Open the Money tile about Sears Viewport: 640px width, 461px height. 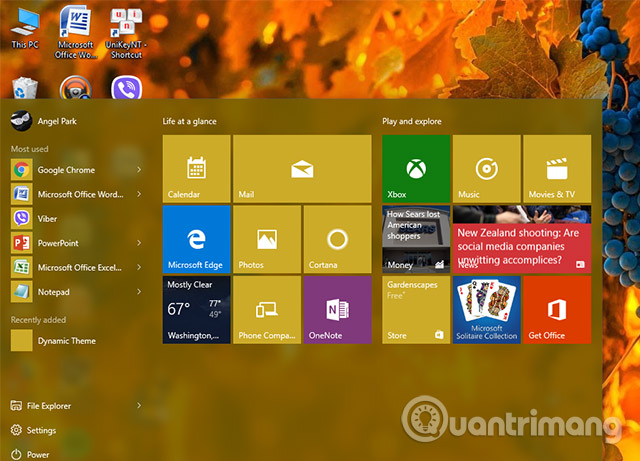(x=416, y=239)
